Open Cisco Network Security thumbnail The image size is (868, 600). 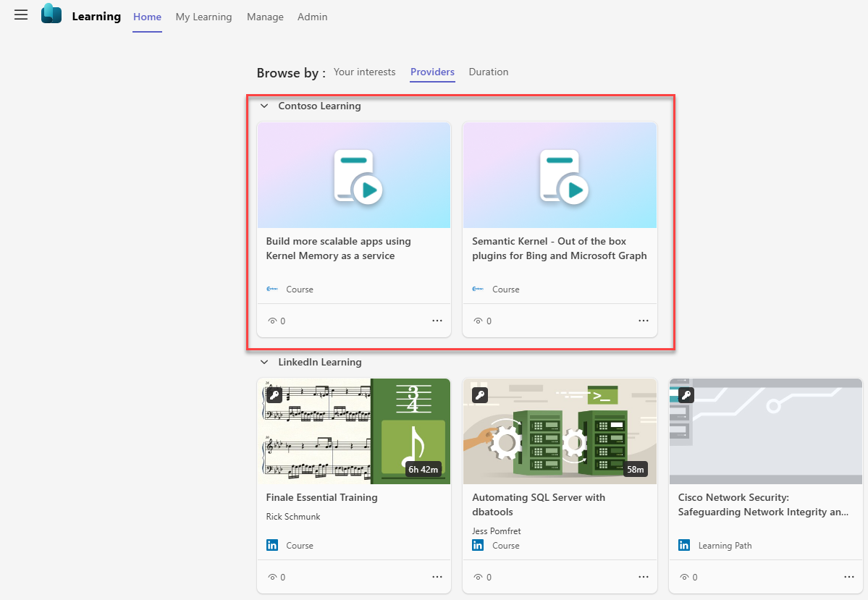tap(766, 431)
